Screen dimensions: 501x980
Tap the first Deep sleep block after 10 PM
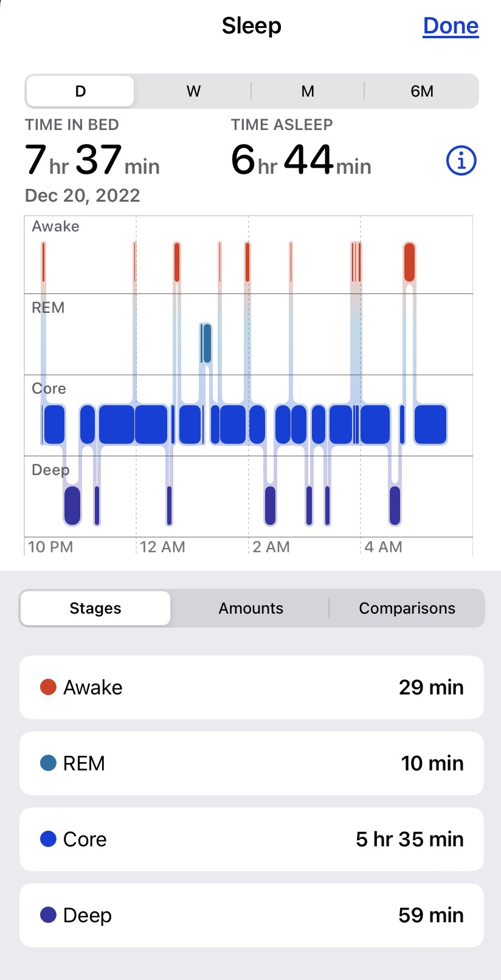(72, 505)
